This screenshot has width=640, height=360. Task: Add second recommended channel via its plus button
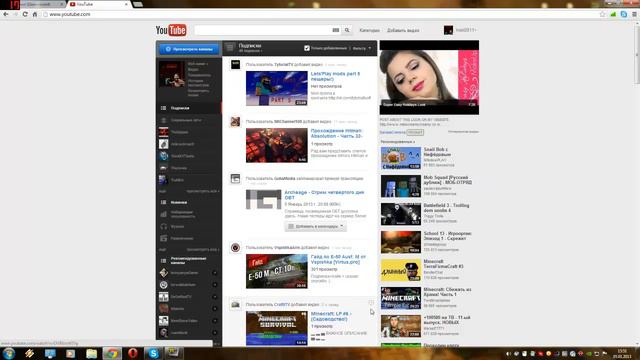tap(215, 285)
